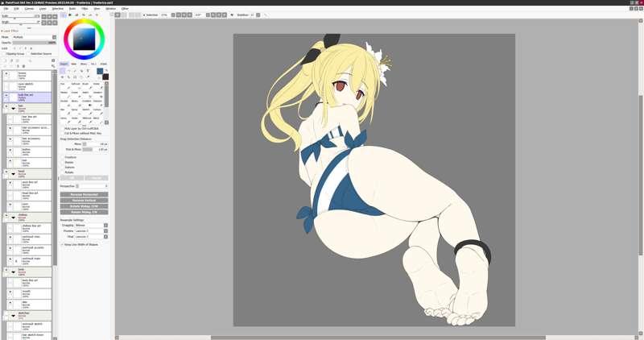644x340 pixels.
Task: Open the Final resample dropdown
Action: [105, 237]
